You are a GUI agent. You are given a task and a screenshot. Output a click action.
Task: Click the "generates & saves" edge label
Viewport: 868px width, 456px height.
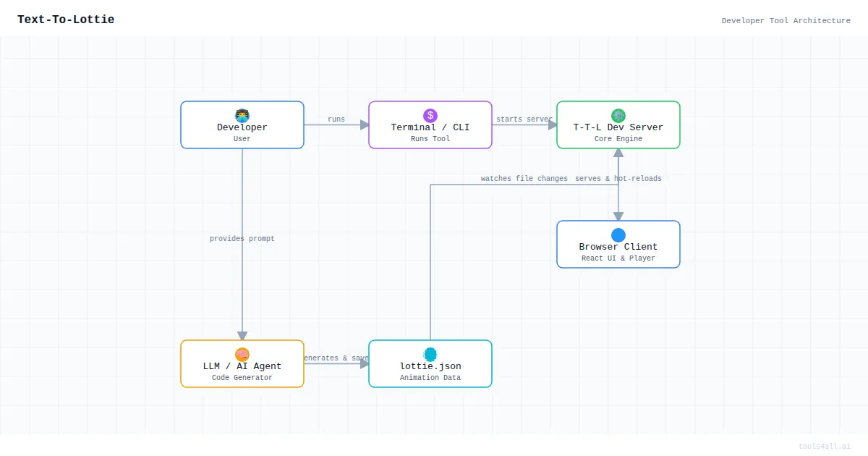(x=336, y=358)
